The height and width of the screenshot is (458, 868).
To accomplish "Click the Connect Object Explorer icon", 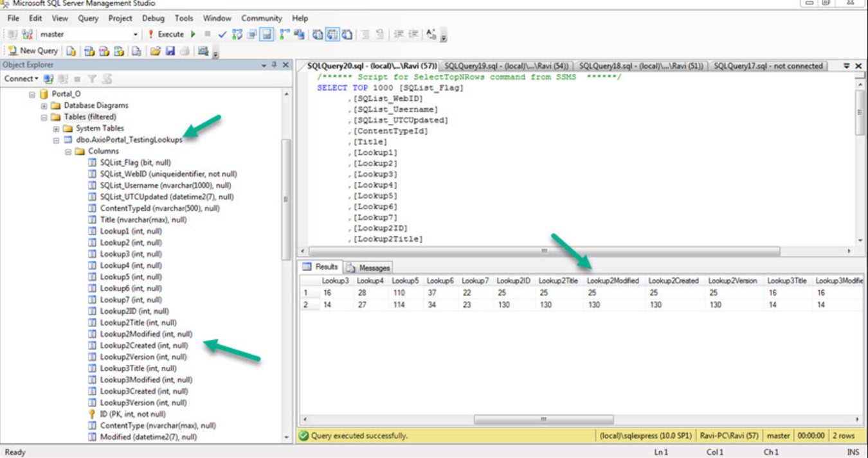I will [49, 78].
